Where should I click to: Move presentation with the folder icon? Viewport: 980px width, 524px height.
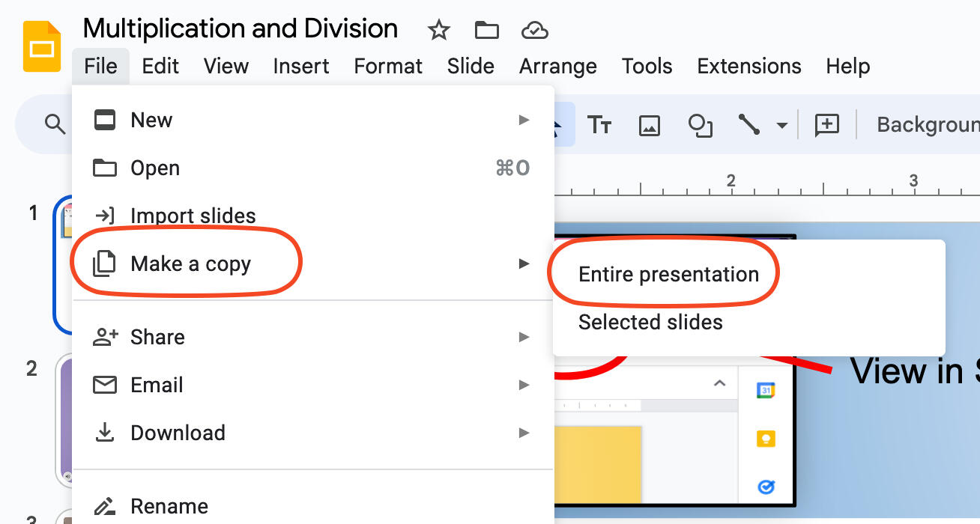486,30
